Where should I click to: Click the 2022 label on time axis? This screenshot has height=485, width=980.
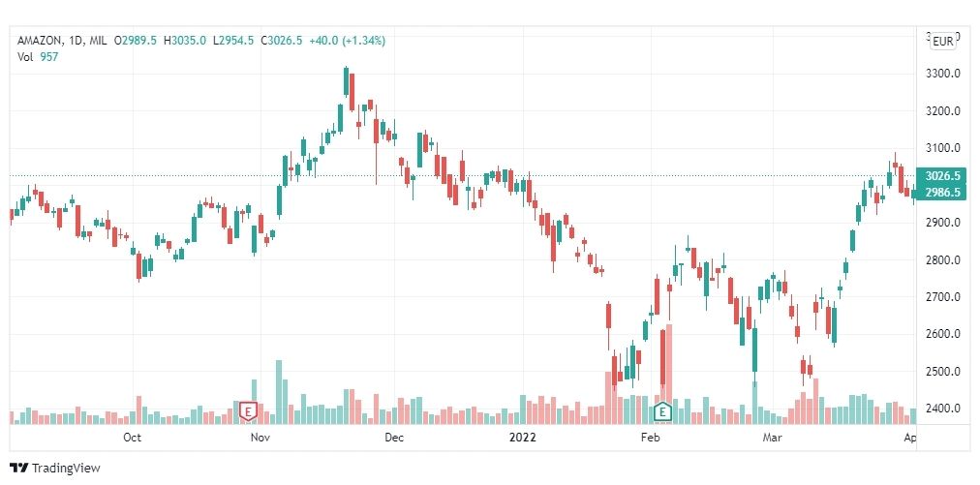pos(523,438)
